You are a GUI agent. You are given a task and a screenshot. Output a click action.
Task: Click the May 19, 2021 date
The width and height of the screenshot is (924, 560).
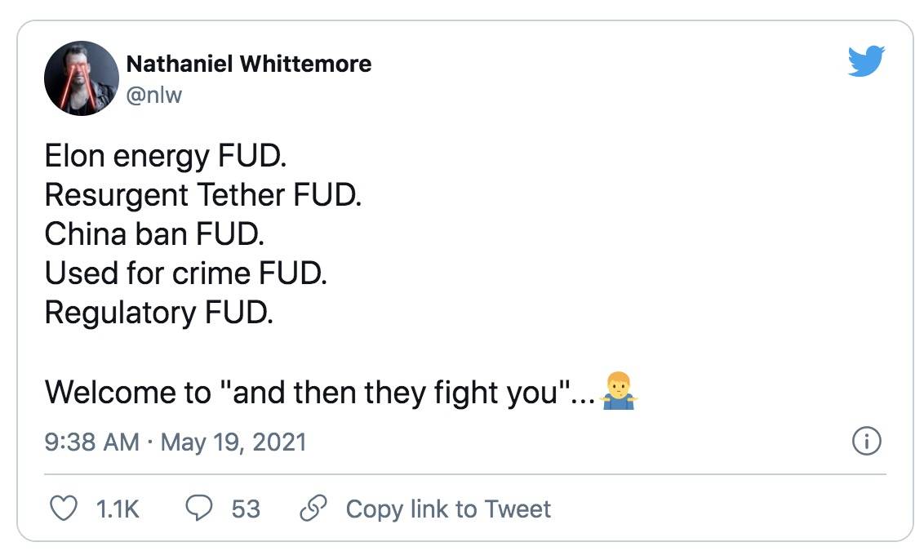233,442
